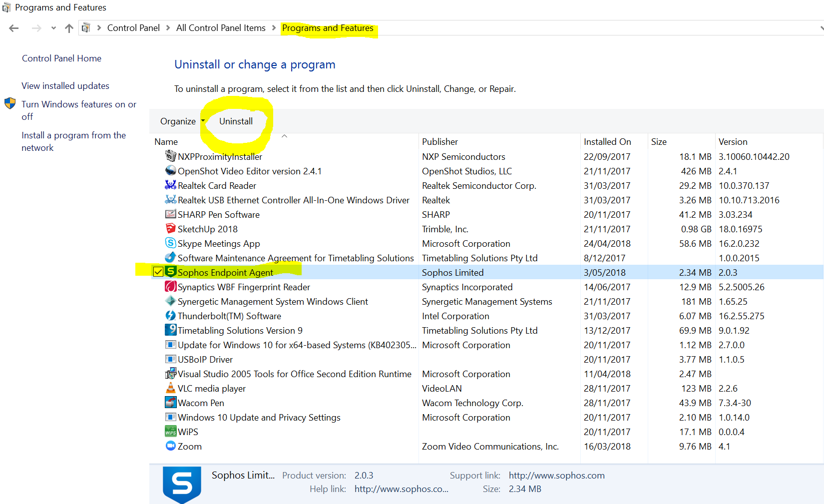Click All Control Panel Items breadcrumb
This screenshot has width=824, height=504.
click(x=221, y=28)
